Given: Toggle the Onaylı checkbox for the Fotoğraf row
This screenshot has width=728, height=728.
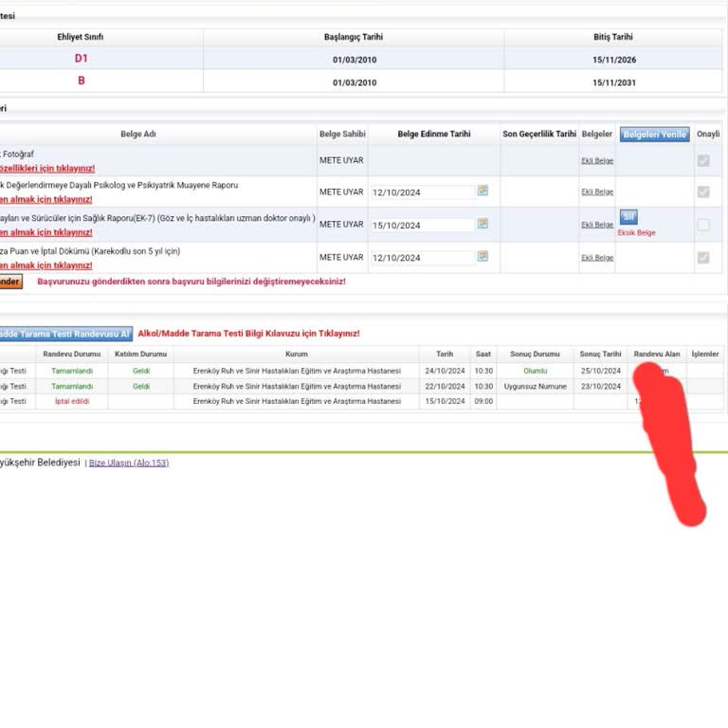Looking at the screenshot, I should [x=702, y=161].
